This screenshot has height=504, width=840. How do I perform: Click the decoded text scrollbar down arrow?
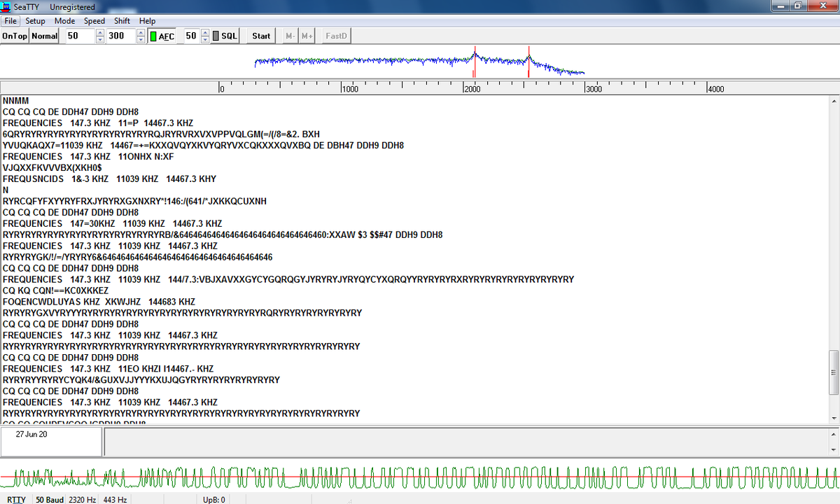[833, 418]
